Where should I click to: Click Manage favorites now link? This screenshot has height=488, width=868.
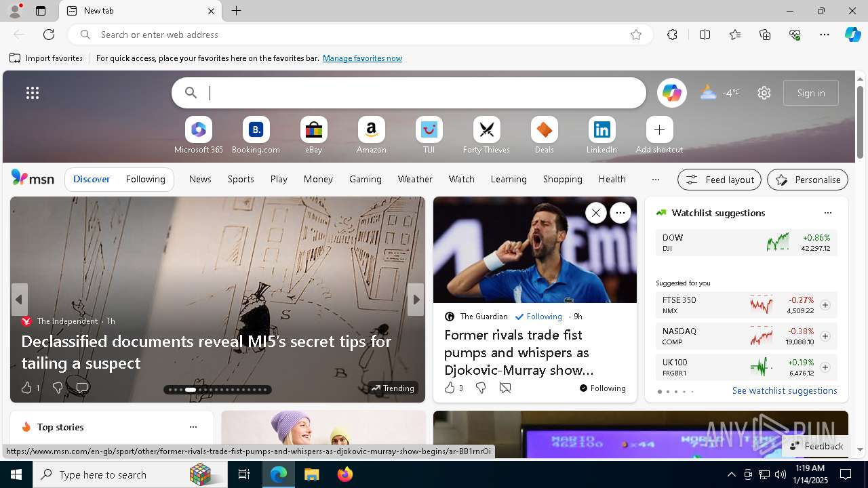click(x=362, y=58)
